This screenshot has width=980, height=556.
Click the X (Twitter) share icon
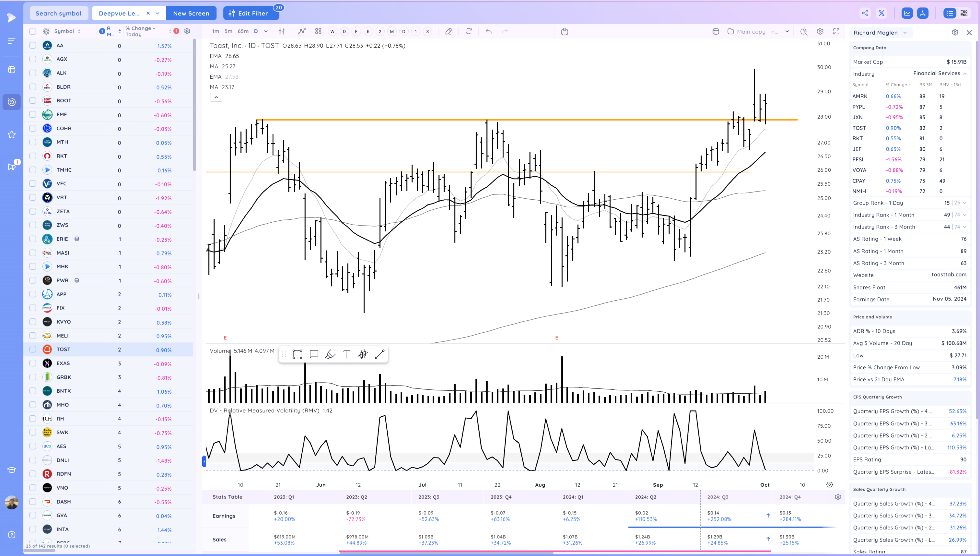coord(882,13)
